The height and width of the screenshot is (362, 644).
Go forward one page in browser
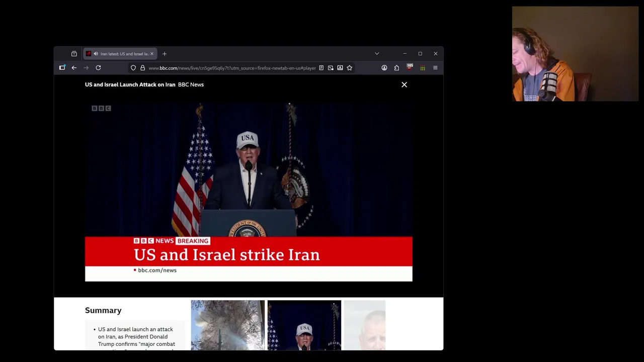[x=86, y=68]
